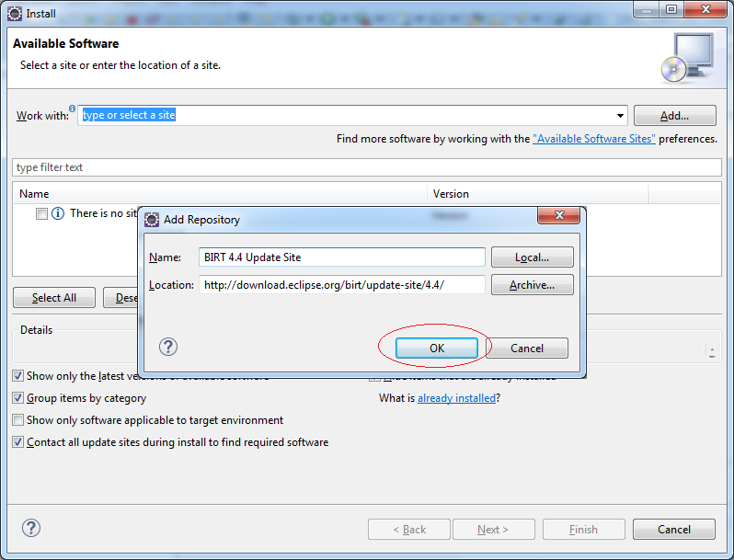Toggle Show only the latest versions checkbox
The image size is (734, 560).
[x=17, y=376]
